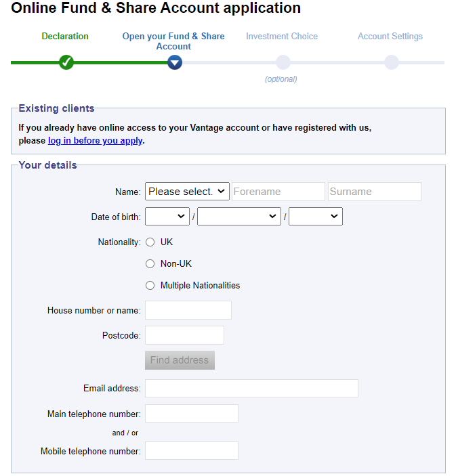This screenshot has width=456, height=476.
Task: Open the birth day dropdown
Action: pos(167,216)
